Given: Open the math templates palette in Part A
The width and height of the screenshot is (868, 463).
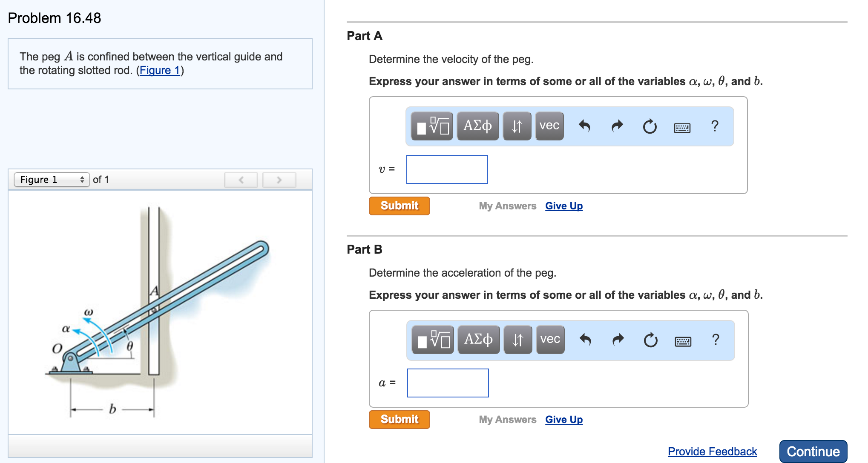Looking at the screenshot, I should 432,126.
